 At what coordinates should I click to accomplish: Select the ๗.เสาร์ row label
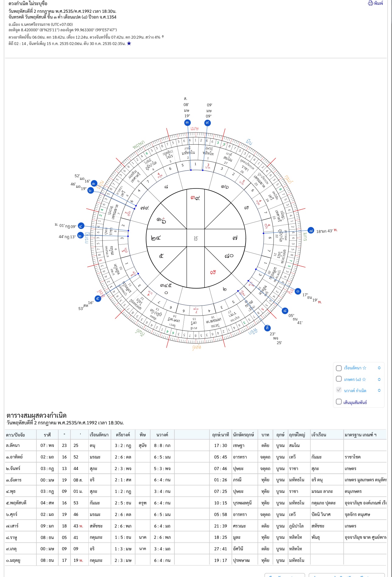click(x=13, y=526)
